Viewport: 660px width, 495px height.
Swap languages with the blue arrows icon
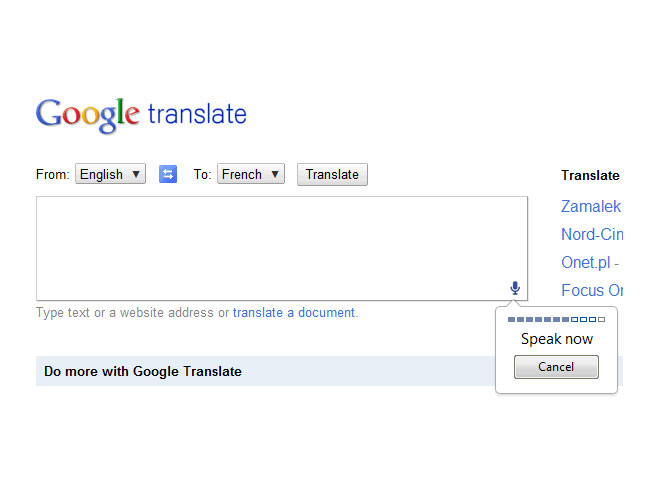168,174
